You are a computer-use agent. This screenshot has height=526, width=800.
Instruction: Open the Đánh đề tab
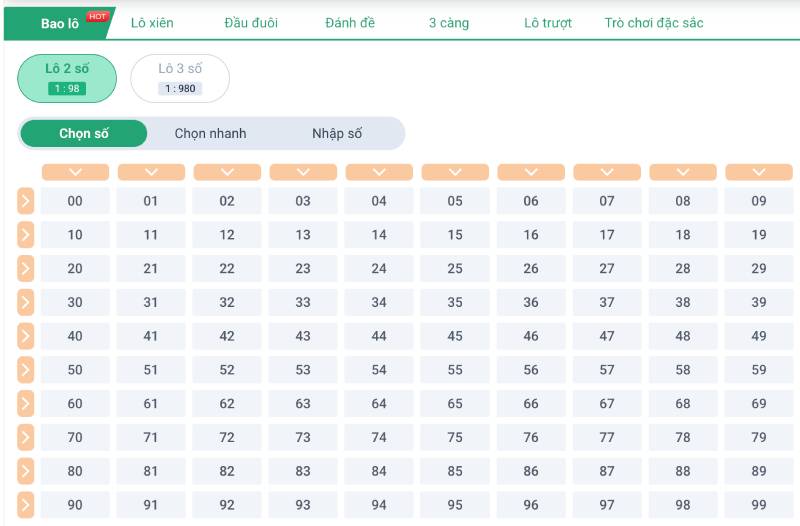[350, 23]
